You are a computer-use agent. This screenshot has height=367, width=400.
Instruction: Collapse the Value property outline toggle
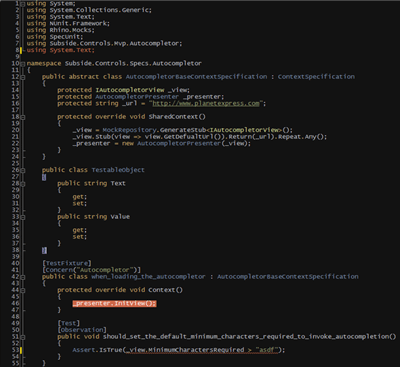[x=23, y=217]
